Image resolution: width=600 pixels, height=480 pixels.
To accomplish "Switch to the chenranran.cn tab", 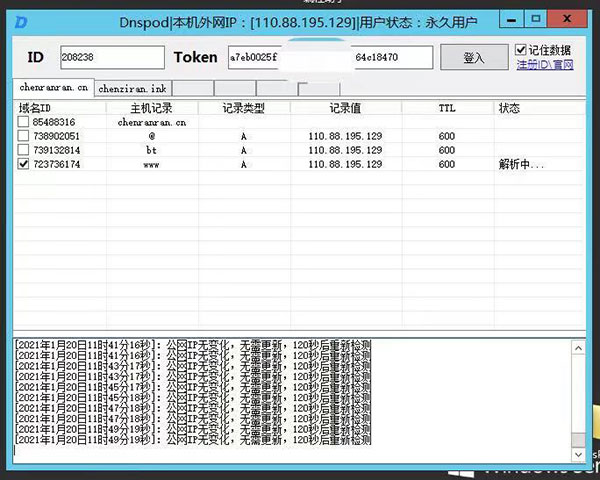I will tap(53, 88).
